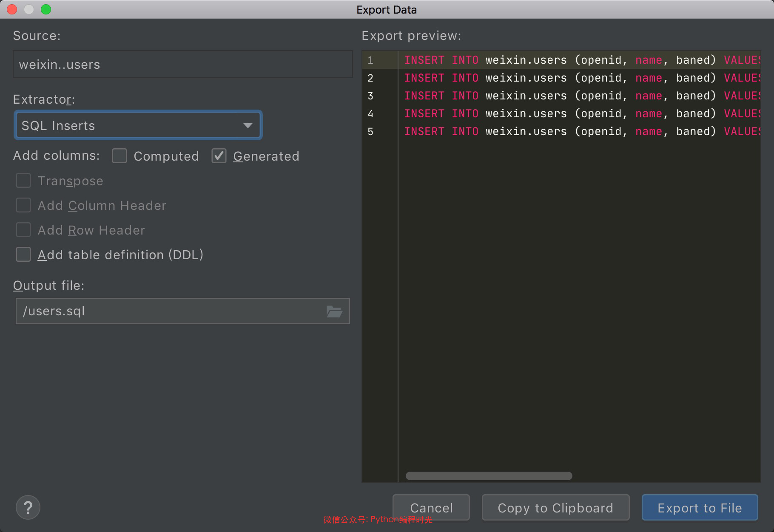Toggle the Transpose checkbox
The image size is (774, 532).
(x=23, y=181)
